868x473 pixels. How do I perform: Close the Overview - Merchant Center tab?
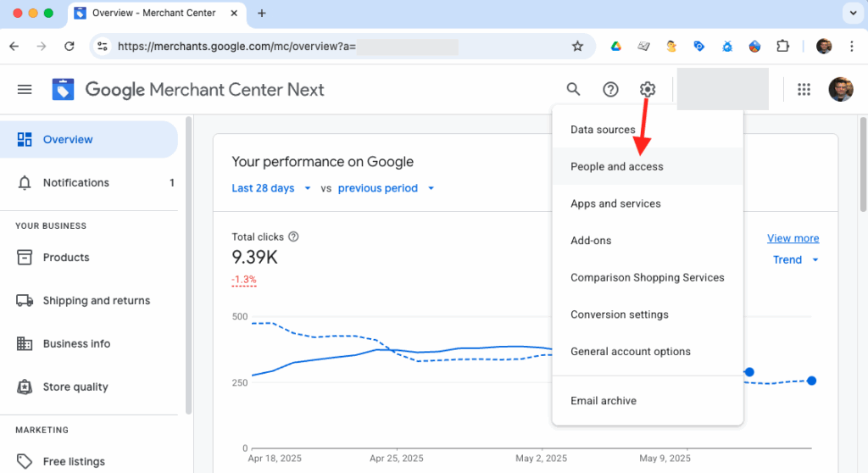pos(234,14)
